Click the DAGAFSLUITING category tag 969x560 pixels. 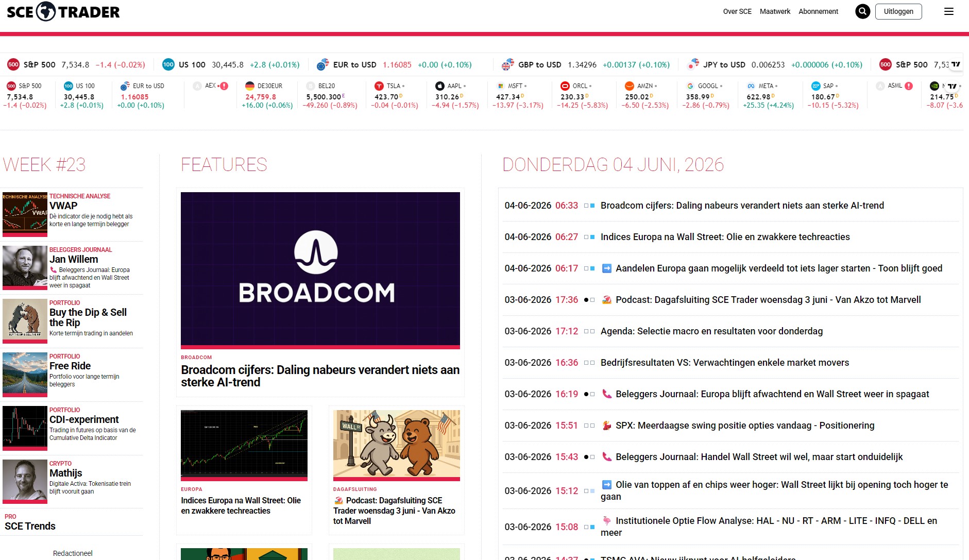pyautogui.click(x=355, y=489)
